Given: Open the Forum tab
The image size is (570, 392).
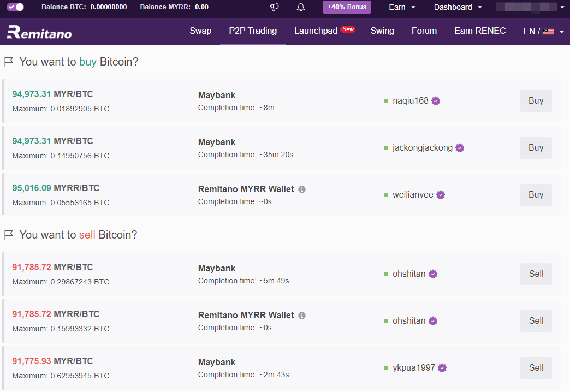Looking at the screenshot, I should [424, 31].
